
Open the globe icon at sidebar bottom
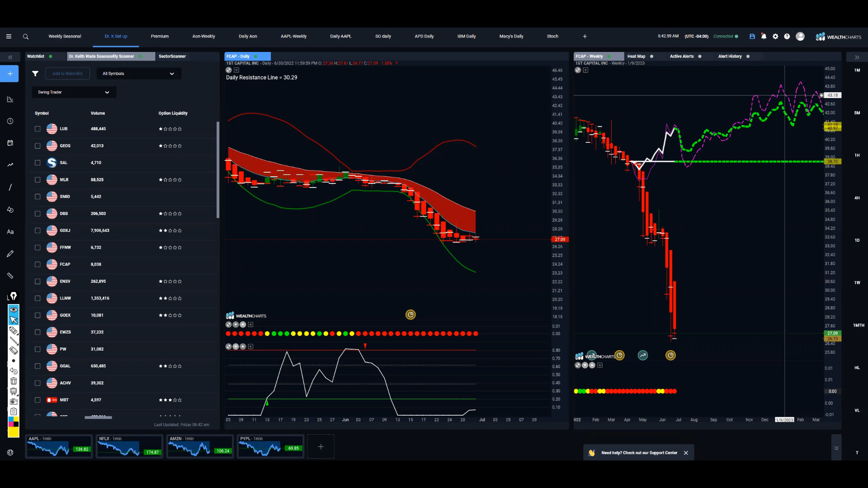(10, 453)
